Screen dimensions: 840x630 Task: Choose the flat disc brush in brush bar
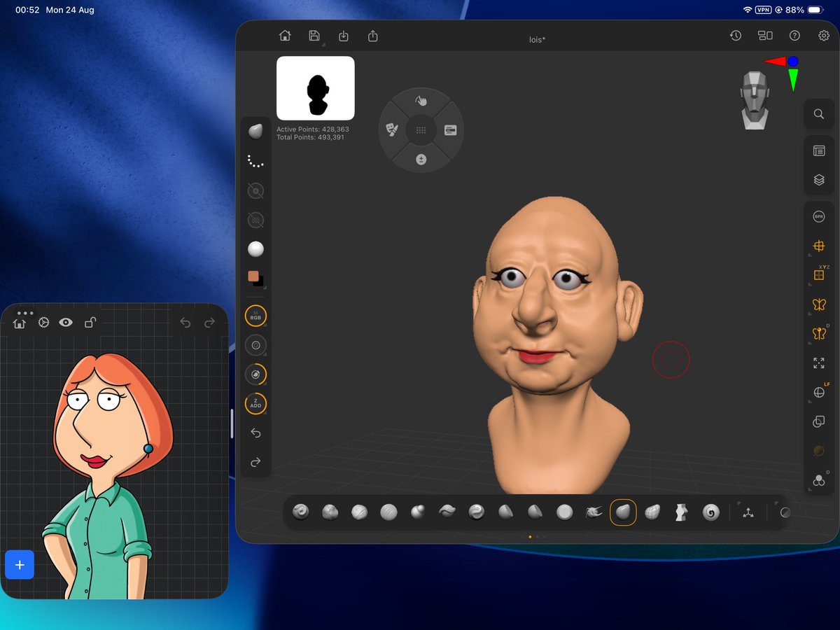(565, 512)
